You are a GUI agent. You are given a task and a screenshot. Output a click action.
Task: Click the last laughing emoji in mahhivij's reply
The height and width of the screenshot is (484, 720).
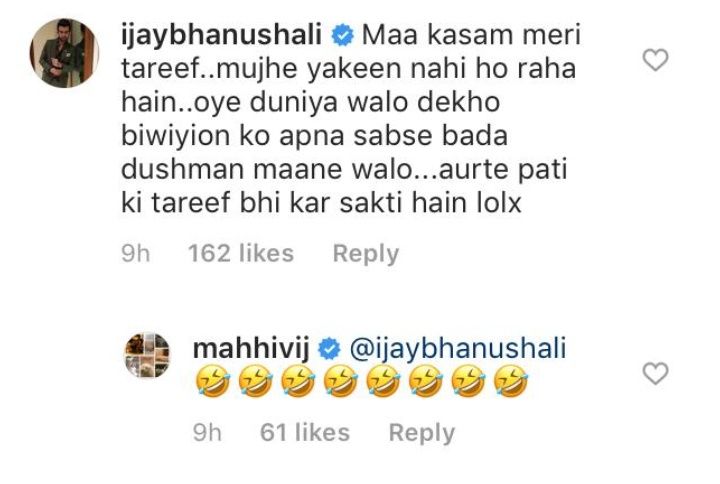[511, 381]
